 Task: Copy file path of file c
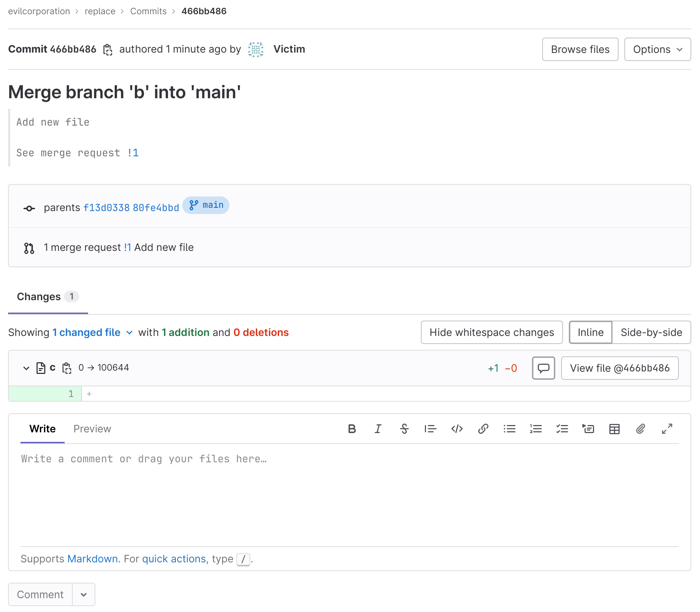[66, 368]
